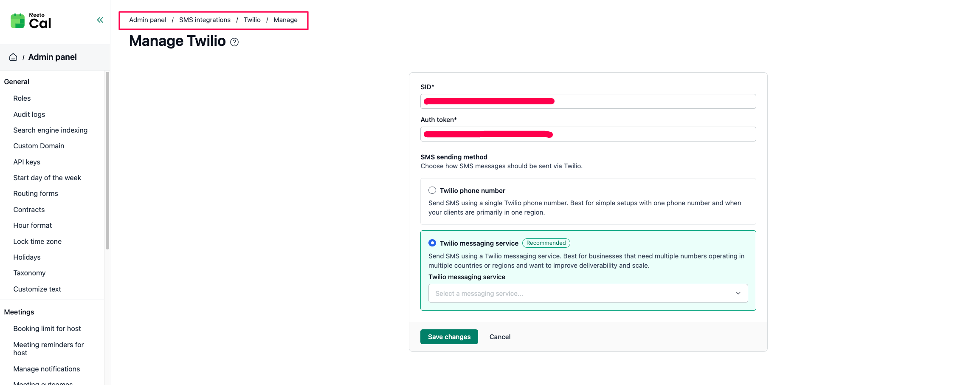Navigate to SMS integrations breadcrumb

tap(205, 20)
